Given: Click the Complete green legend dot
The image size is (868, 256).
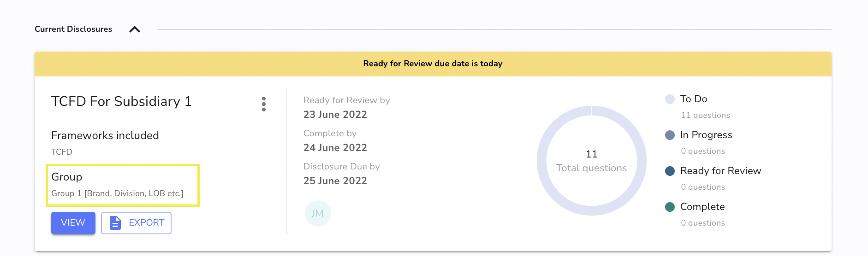Looking at the screenshot, I should (670, 207).
